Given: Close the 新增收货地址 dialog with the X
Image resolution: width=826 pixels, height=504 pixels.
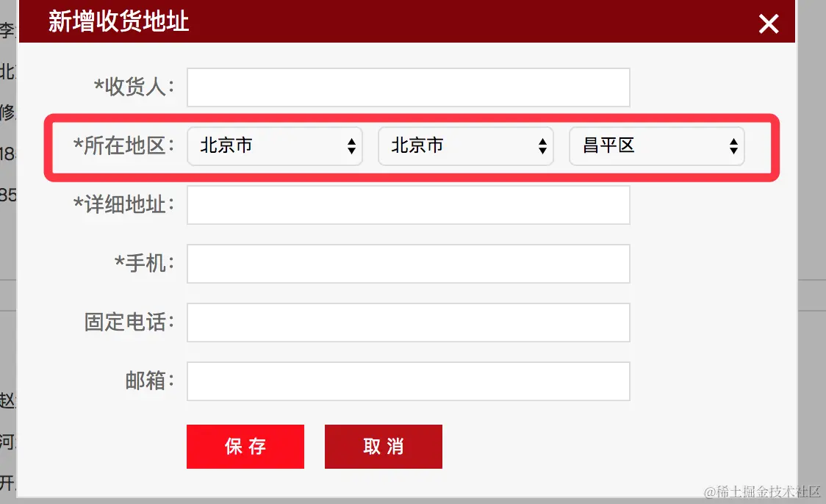Looking at the screenshot, I should click(769, 24).
